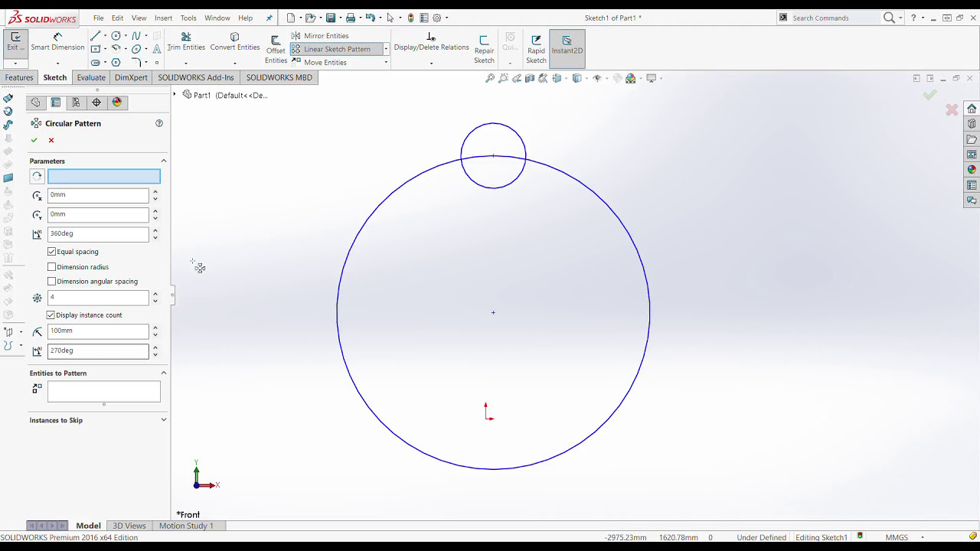This screenshot has width=980, height=551.
Task: Open the Search Commands dropdown arrow
Action: click(x=901, y=18)
